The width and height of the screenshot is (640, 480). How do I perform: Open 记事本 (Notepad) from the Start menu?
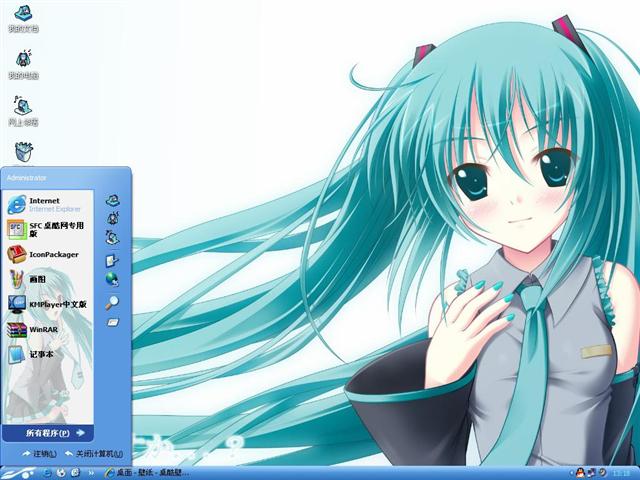[48, 354]
